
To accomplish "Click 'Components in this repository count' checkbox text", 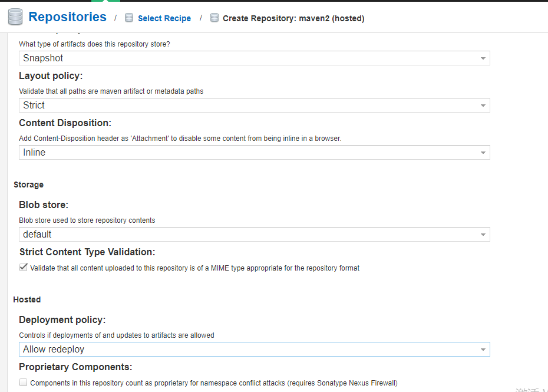I will (x=214, y=383).
